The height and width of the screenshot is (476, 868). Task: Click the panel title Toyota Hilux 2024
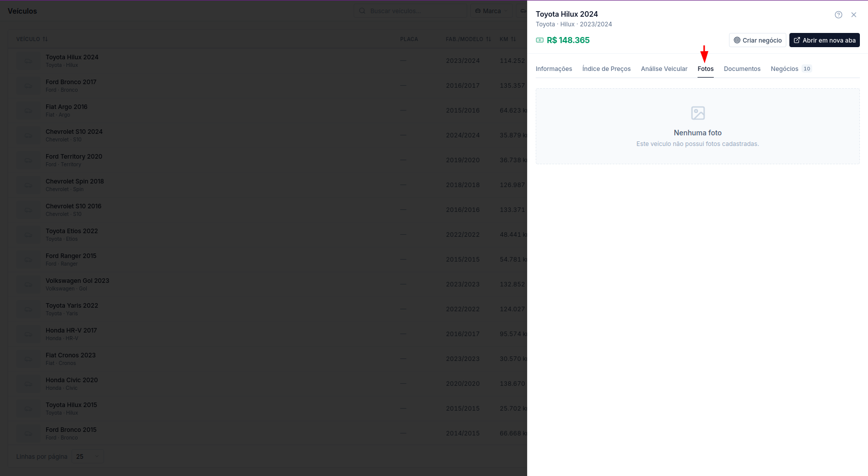point(567,14)
